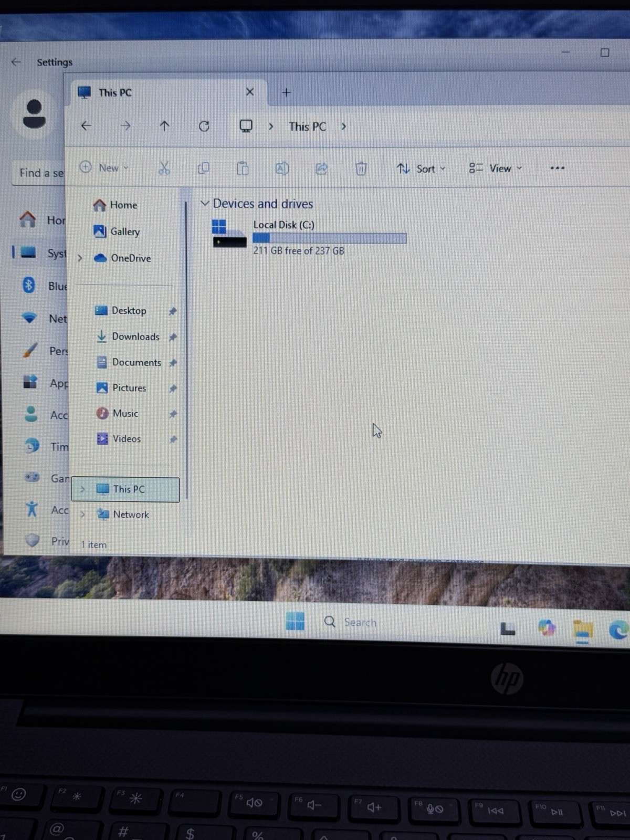
Task: Open the Sort dropdown
Action: coord(421,169)
